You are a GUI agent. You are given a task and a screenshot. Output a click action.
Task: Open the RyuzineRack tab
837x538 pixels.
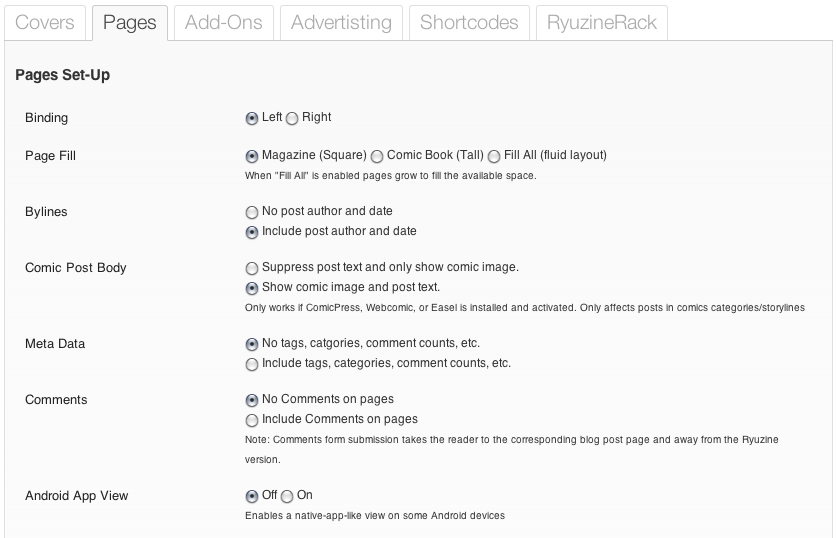[x=601, y=23]
